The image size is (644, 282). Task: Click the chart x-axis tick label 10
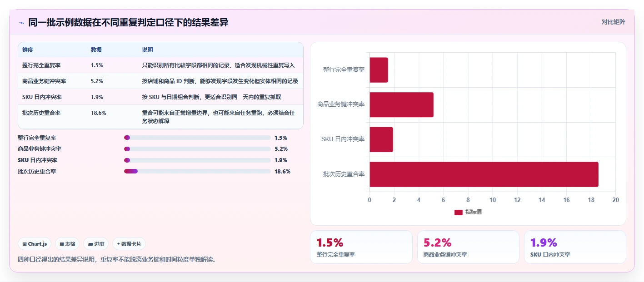[x=493, y=200]
